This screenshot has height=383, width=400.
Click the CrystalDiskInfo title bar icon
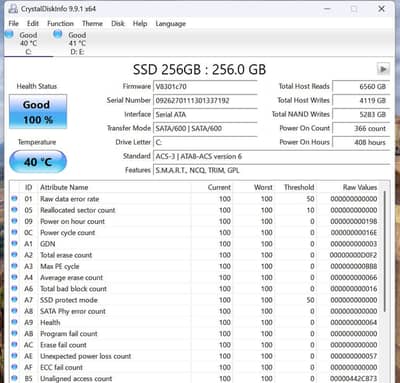pyautogui.click(x=13, y=9)
